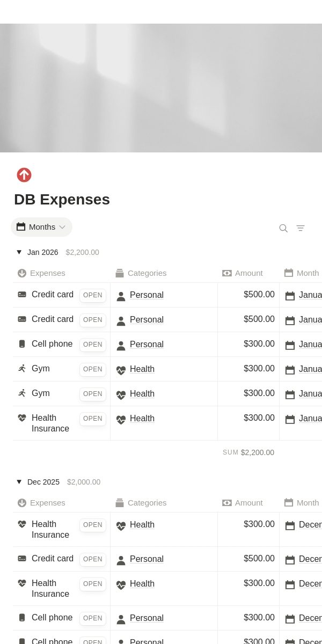
Task: Open the Months view dropdown
Action: [x=41, y=227]
